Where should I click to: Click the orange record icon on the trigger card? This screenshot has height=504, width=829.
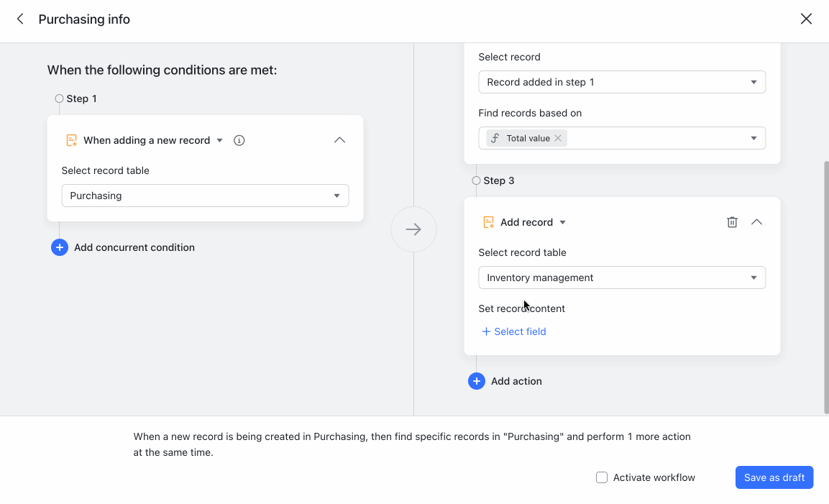72,140
